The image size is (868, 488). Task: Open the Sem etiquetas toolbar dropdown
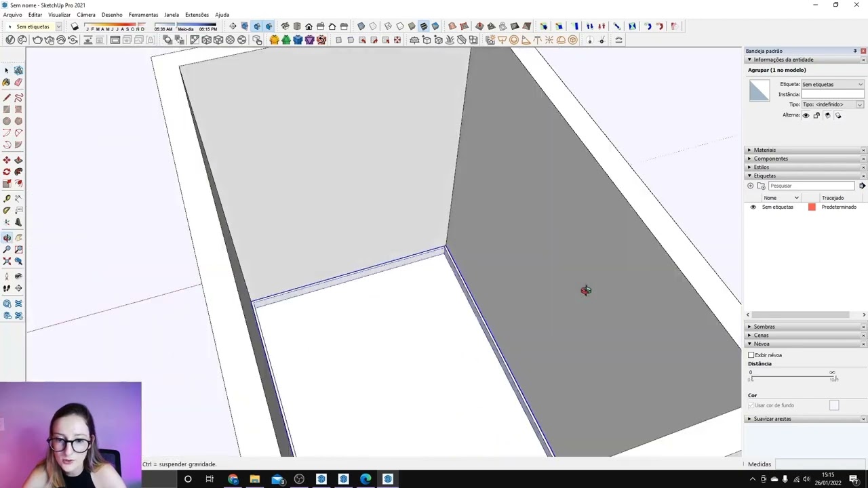pyautogui.click(x=58, y=26)
